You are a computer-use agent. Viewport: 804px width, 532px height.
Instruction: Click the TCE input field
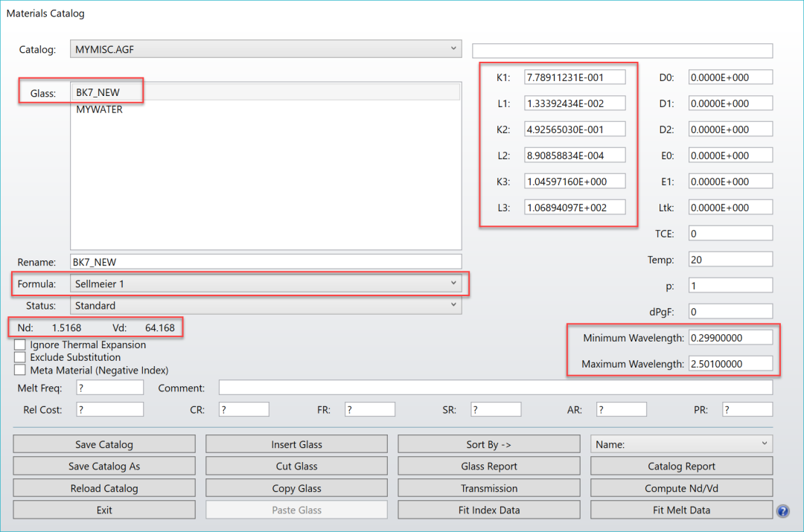click(x=730, y=234)
